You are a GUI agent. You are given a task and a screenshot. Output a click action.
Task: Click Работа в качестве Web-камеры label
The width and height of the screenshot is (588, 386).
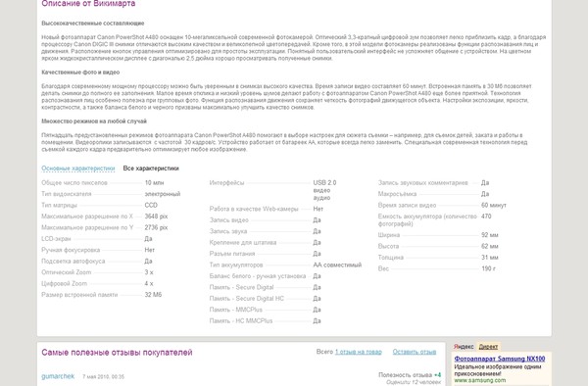coord(254,209)
